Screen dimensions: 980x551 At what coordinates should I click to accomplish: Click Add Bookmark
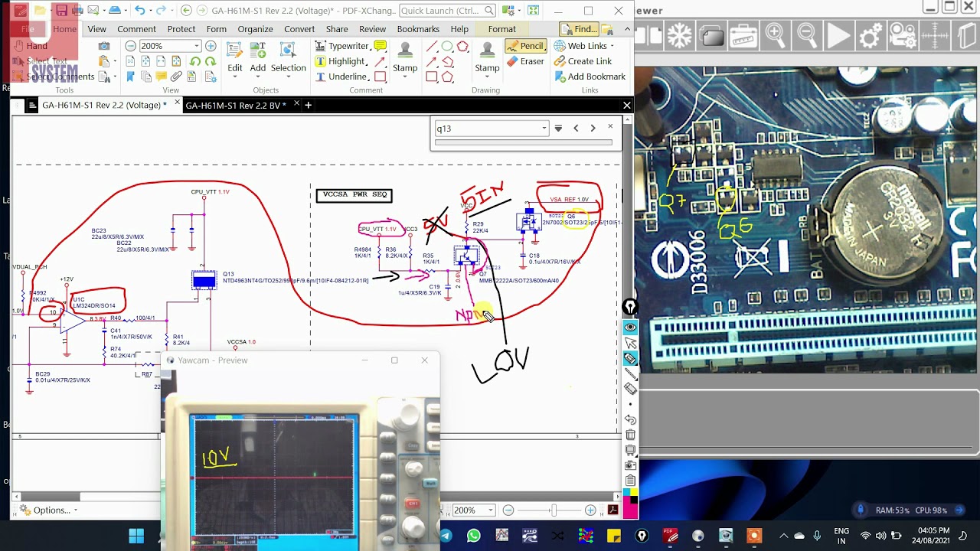(590, 77)
